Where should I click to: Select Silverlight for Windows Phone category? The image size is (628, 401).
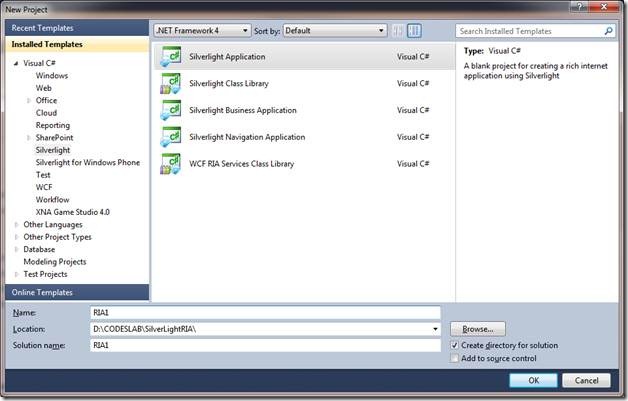(x=88, y=162)
